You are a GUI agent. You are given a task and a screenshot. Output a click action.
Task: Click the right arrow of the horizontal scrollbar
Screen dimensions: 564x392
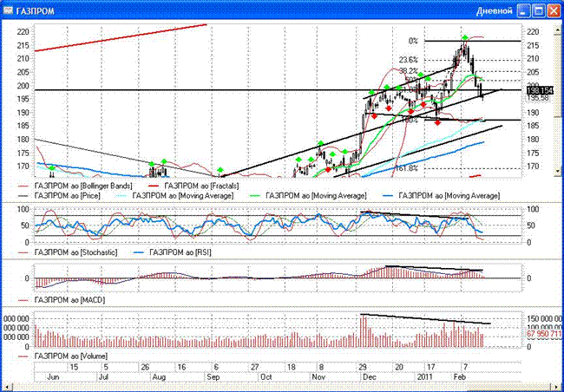coord(554,388)
